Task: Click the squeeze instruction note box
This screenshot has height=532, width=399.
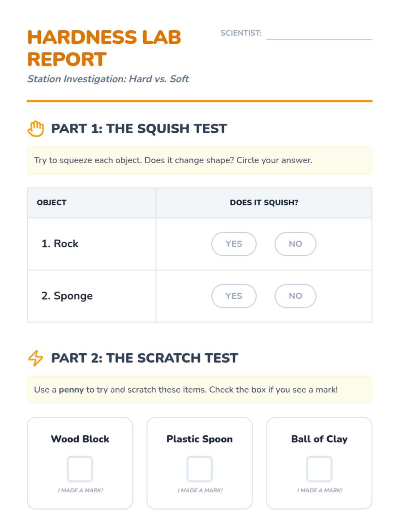Action: coord(199,160)
